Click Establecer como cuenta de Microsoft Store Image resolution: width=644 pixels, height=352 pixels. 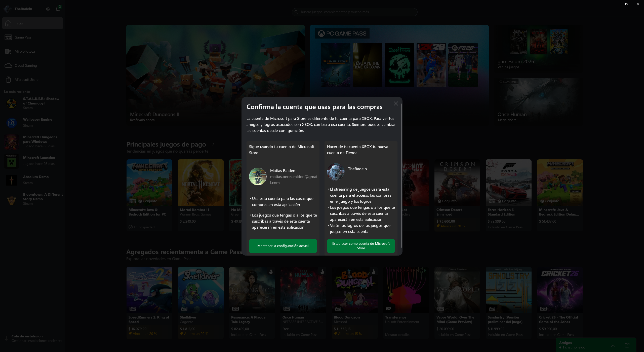pos(361,246)
